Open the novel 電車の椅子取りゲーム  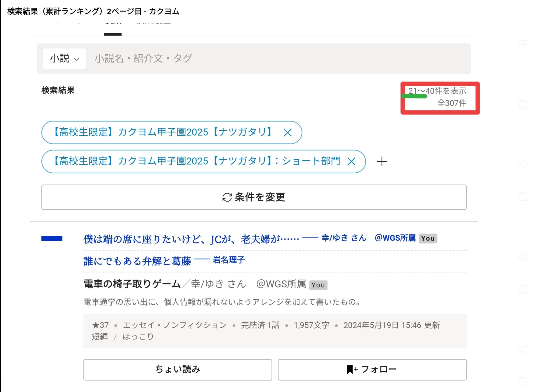(x=132, y=284)
